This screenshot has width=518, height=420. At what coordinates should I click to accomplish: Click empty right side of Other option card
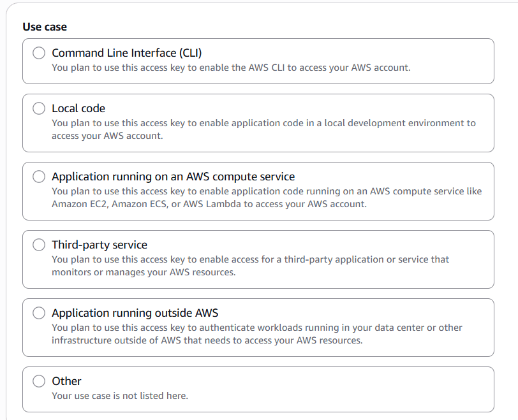click(383, 389)
